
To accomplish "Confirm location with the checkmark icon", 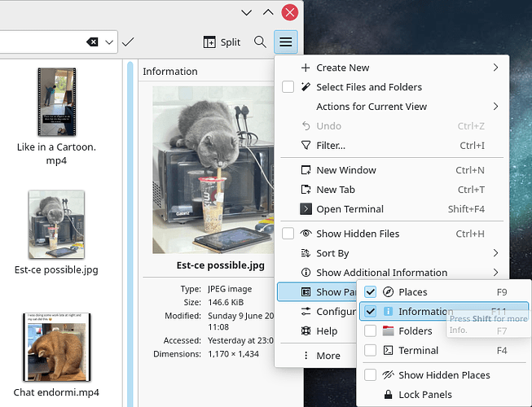I will click(128, 42).
